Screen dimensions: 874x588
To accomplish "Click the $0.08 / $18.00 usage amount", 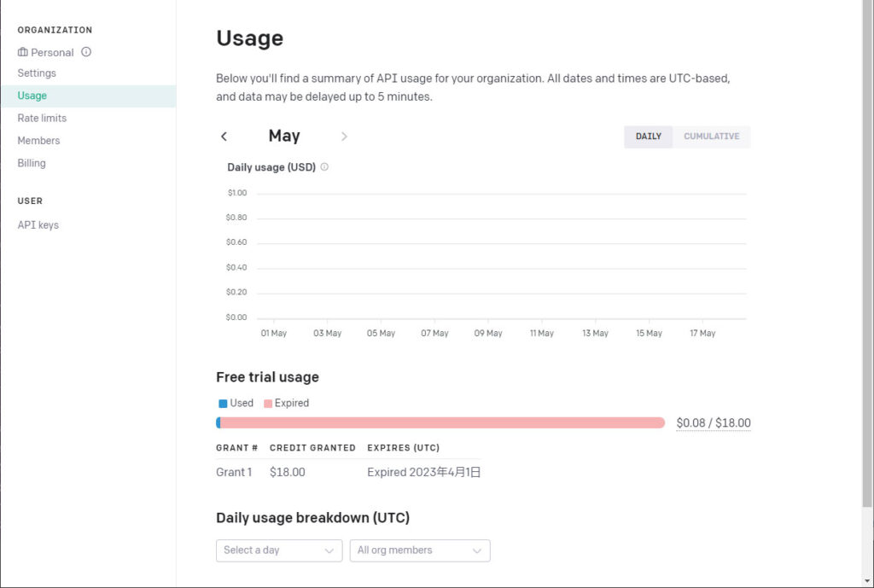I will coord(713,423).
